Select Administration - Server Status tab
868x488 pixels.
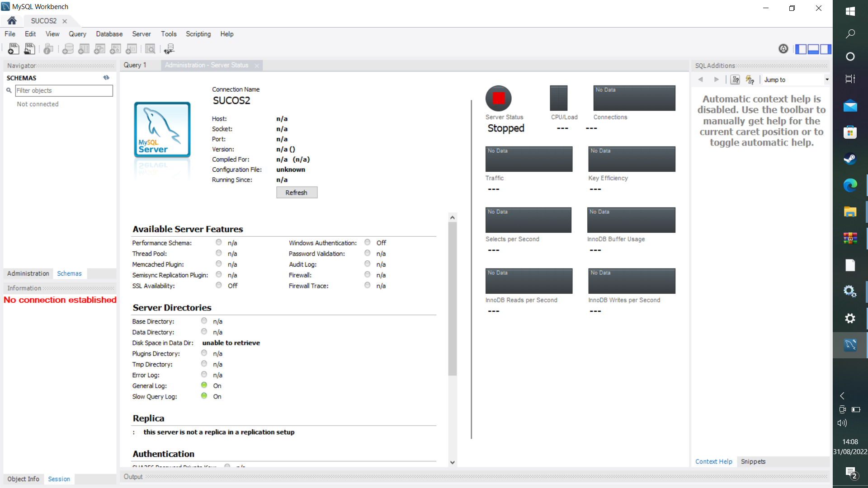pos(207,65)
